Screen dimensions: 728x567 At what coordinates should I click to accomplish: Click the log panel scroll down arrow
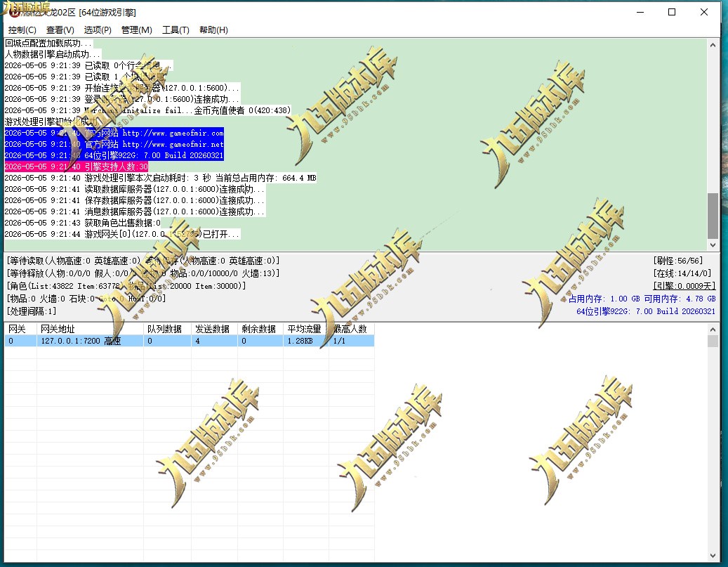click(713, 245)
